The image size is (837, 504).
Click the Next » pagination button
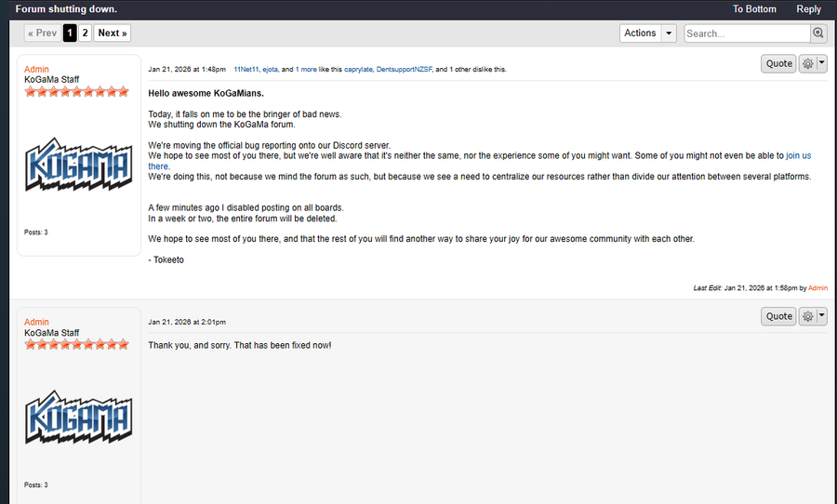113,33
